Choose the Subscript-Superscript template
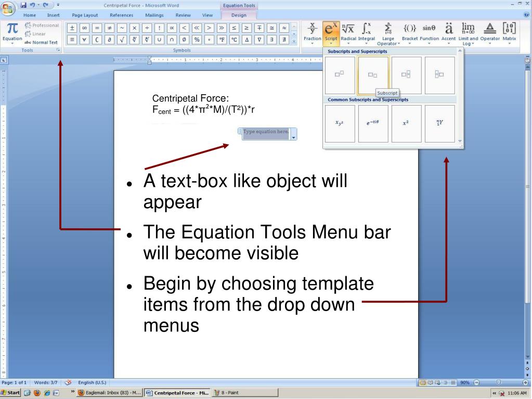Image resolution: width=532 pixels, height=399 pixels. point(406,75)
